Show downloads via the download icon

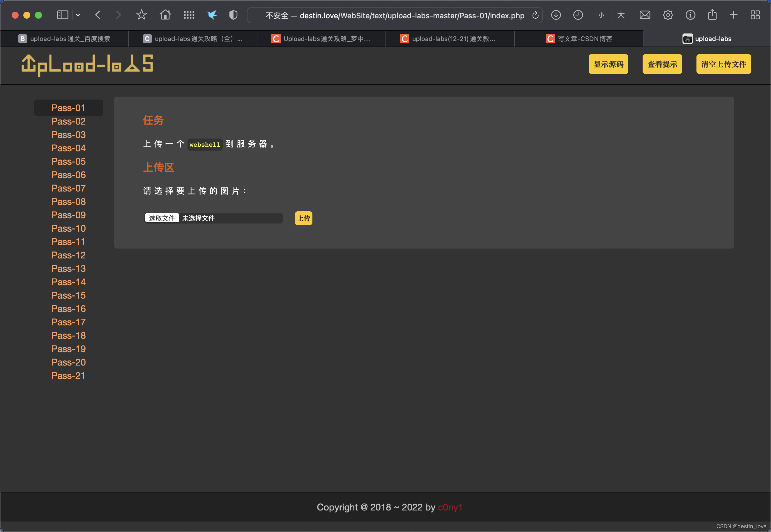(556, 15)
